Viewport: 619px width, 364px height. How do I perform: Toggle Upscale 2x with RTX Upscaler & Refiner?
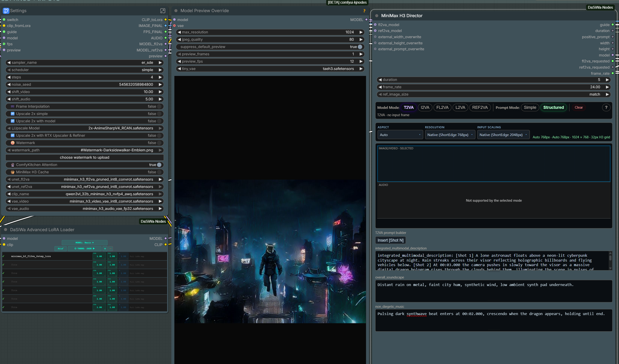pos(159,136)
